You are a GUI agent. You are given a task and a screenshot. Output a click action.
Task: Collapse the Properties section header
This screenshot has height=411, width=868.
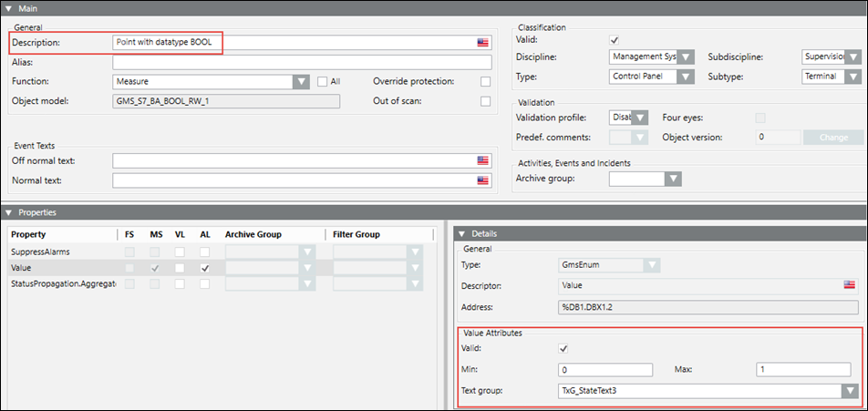pyautogui.click(x=8, y=212)
